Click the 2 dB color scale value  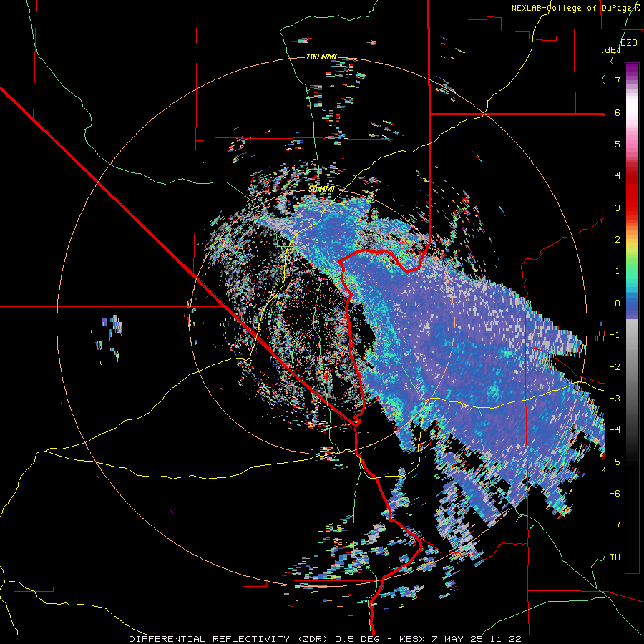tap(618, 240)
